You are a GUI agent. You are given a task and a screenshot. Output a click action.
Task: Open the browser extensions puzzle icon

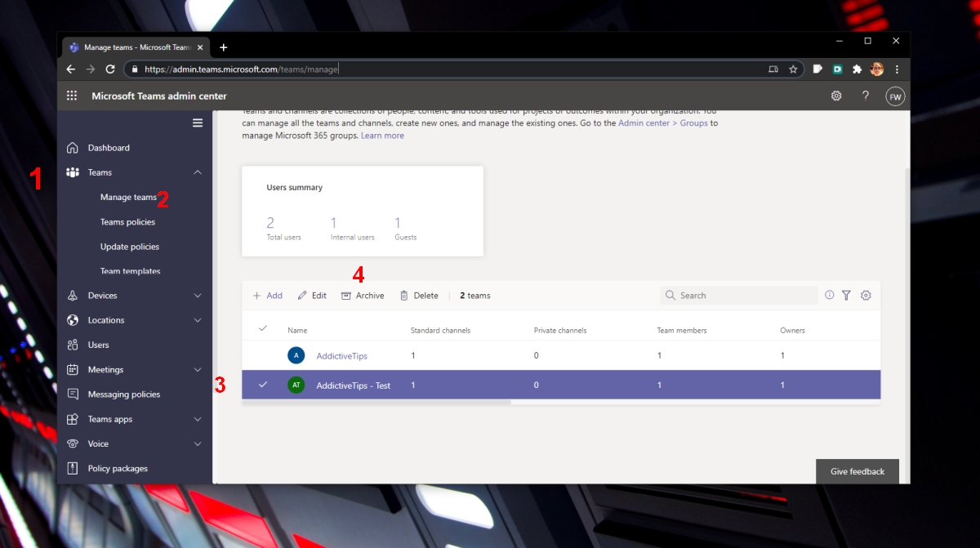pos(857,69)
